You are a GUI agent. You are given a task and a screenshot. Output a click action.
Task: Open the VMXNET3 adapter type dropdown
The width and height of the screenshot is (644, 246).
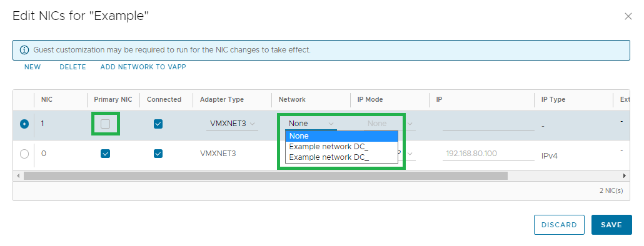pos(232,124)
